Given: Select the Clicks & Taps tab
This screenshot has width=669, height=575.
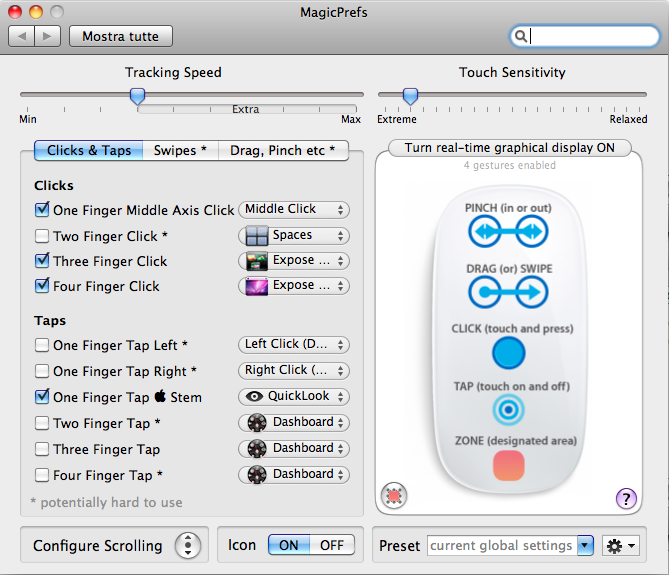Looking at the screenshot, I should [x=89, y=151].
